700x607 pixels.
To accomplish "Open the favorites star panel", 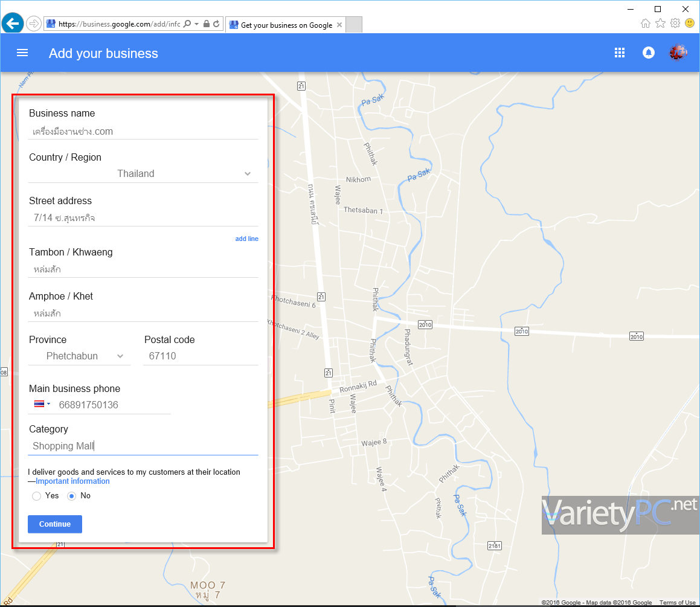I will [x=660, y=23].
